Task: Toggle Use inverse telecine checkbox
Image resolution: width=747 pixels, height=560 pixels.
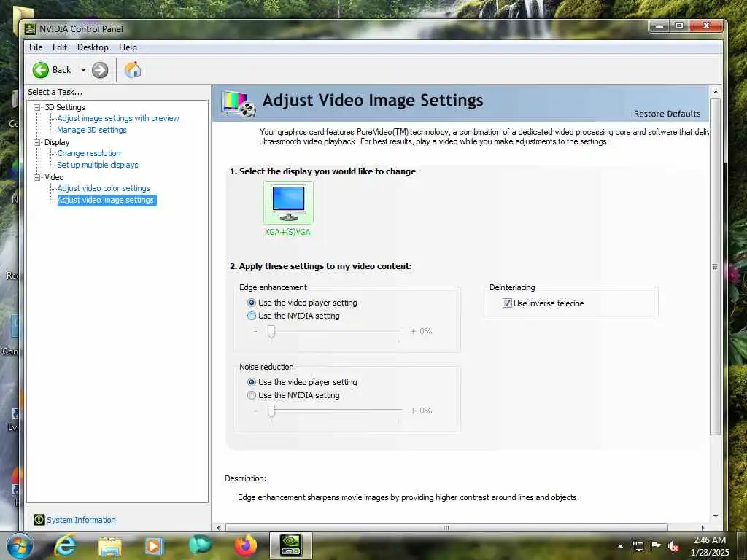Action: click(x=508, y=303)
